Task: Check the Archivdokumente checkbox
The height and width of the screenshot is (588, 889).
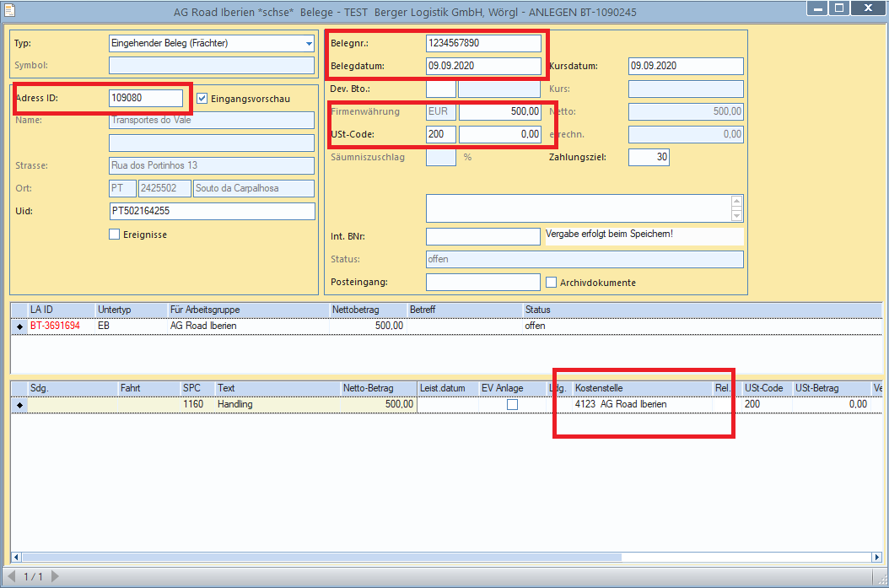Action: [551, 283]
